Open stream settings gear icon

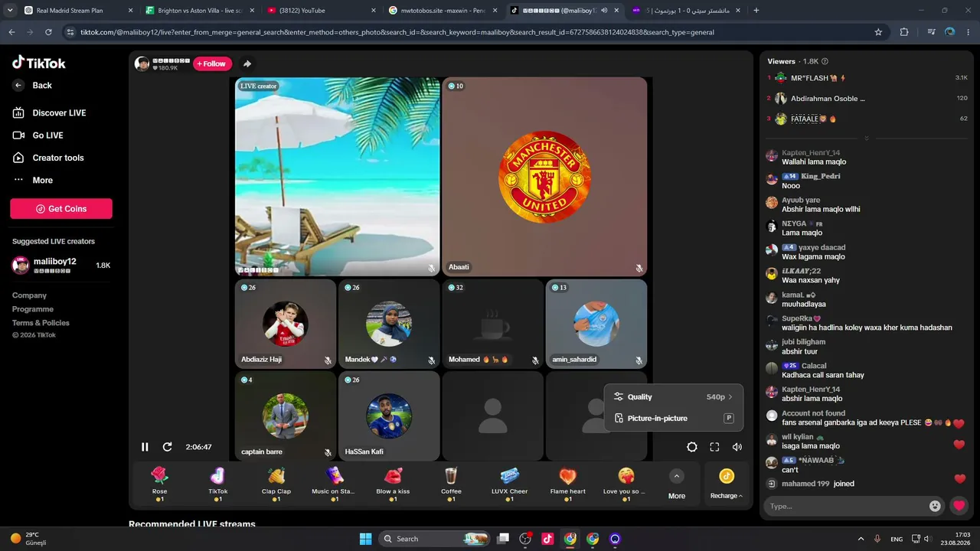click(692, 447)
